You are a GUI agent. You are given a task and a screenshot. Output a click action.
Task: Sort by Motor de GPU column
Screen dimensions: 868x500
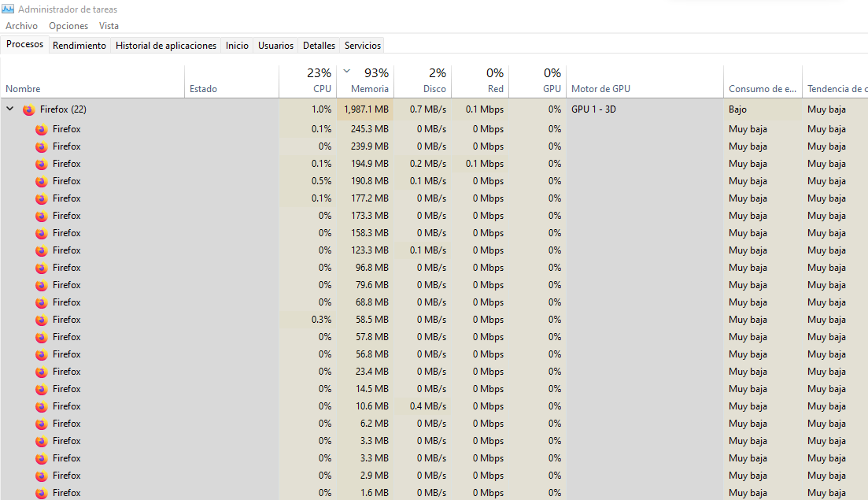pyautogui.click(x=645, y=81)
